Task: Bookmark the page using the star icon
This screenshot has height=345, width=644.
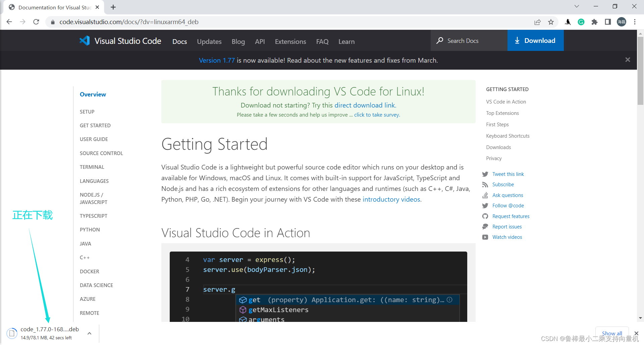Action: coord(551,22)
